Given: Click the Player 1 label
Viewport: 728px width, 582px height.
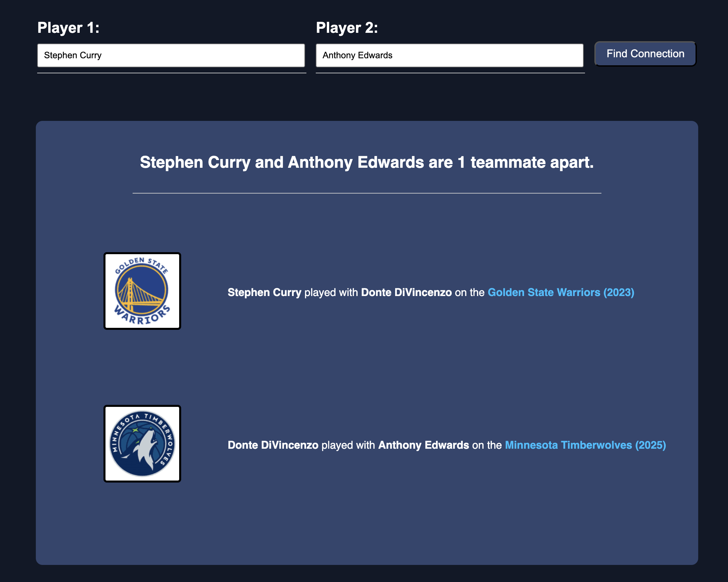Looking at the screenshot, I should pyautogui.click(x=68, y=28).
